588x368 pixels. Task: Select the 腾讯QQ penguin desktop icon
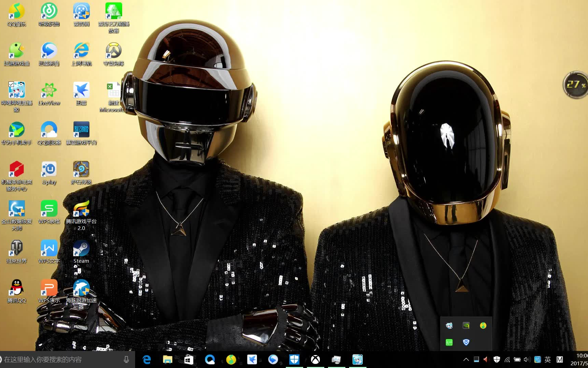(x=16, y=292)
